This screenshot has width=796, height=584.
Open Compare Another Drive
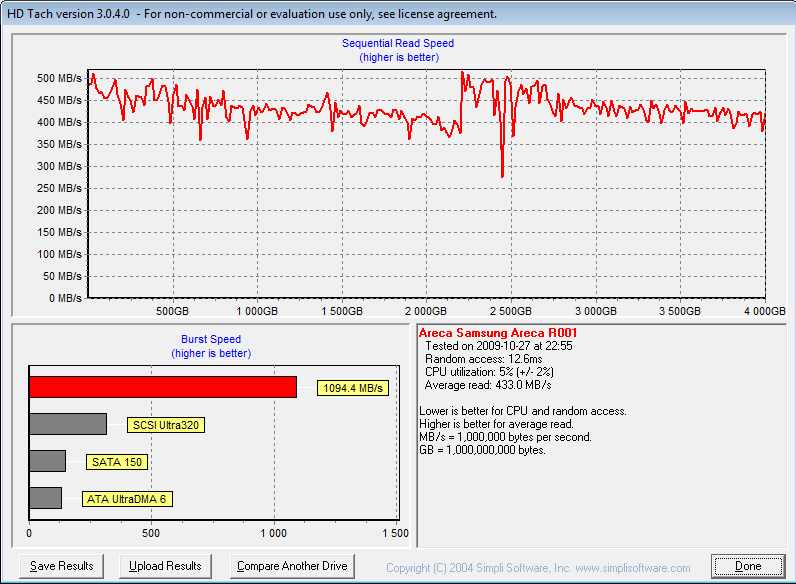[x=292, y=566]
